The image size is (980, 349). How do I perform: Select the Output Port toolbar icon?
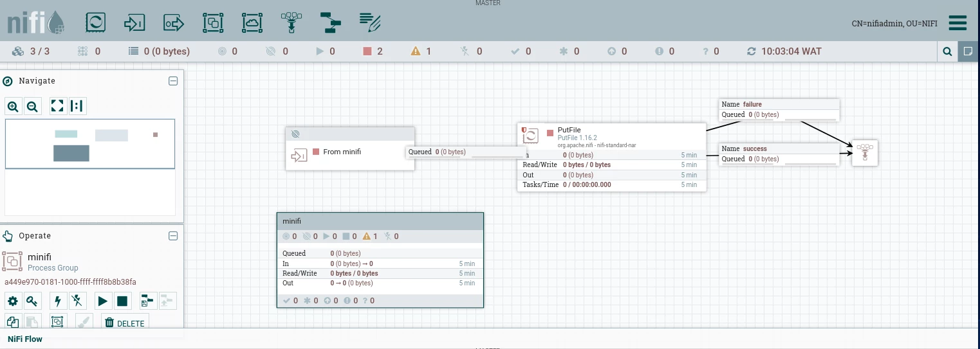(174, 23)
